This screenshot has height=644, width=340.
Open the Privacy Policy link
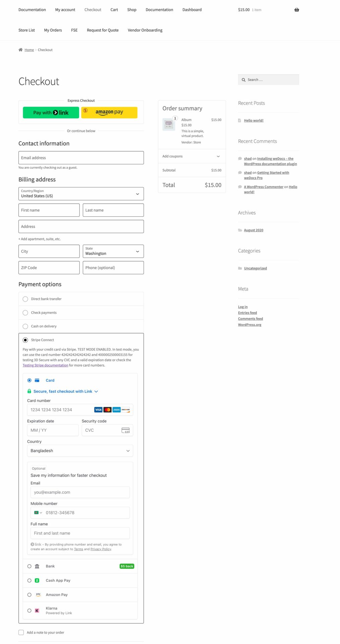click(x=101, y=549)
